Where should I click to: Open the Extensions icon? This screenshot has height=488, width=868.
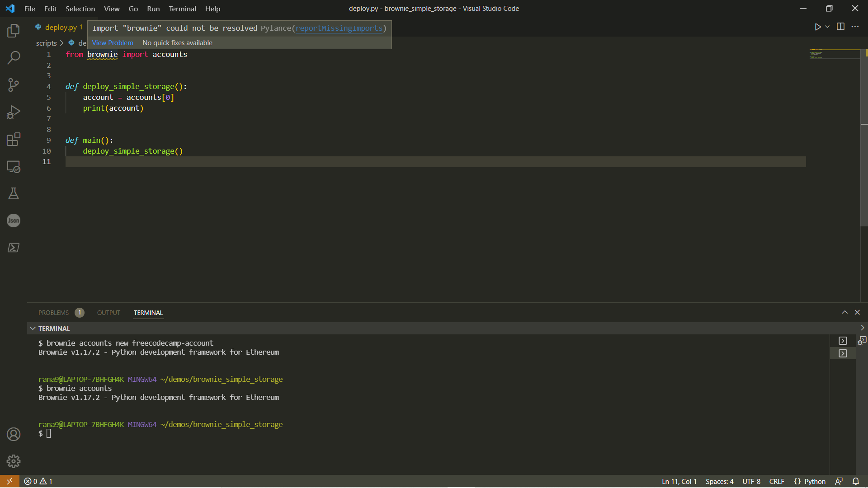point(14,139)
